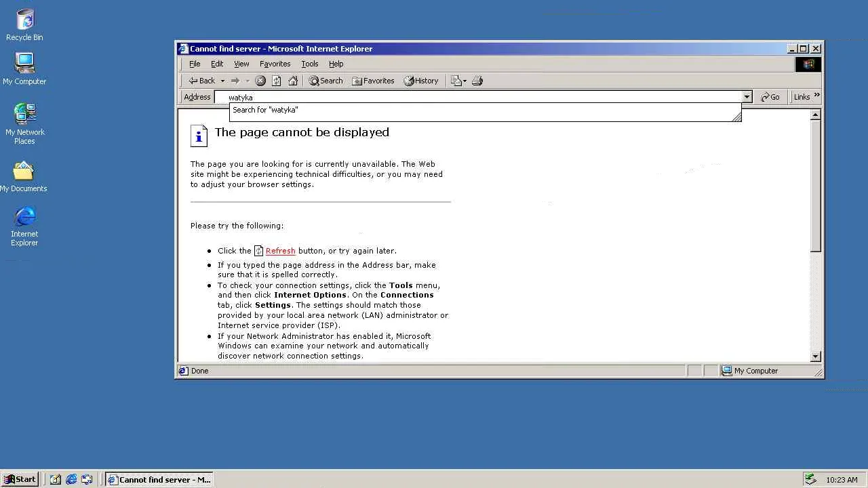
Task: Open the View menu
Action: coord(241,64)
